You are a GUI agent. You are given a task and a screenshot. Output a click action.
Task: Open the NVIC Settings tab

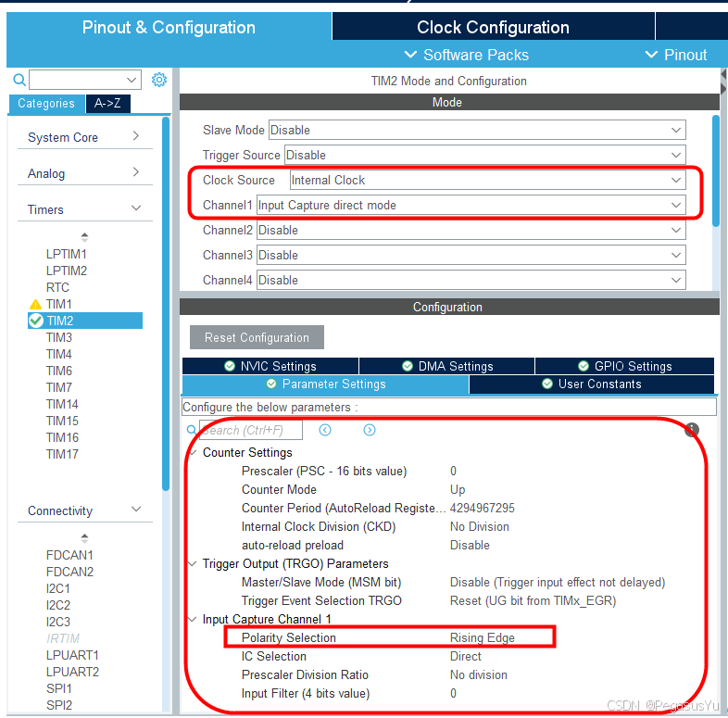coord(270,366)
